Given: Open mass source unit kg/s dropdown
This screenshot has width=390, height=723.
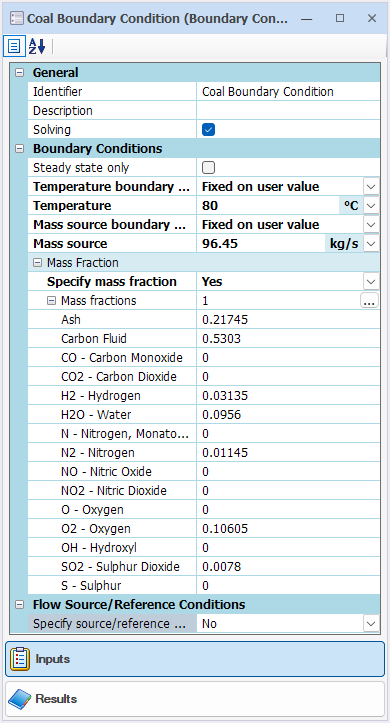Looking at the screenshot, I should 371,244.
